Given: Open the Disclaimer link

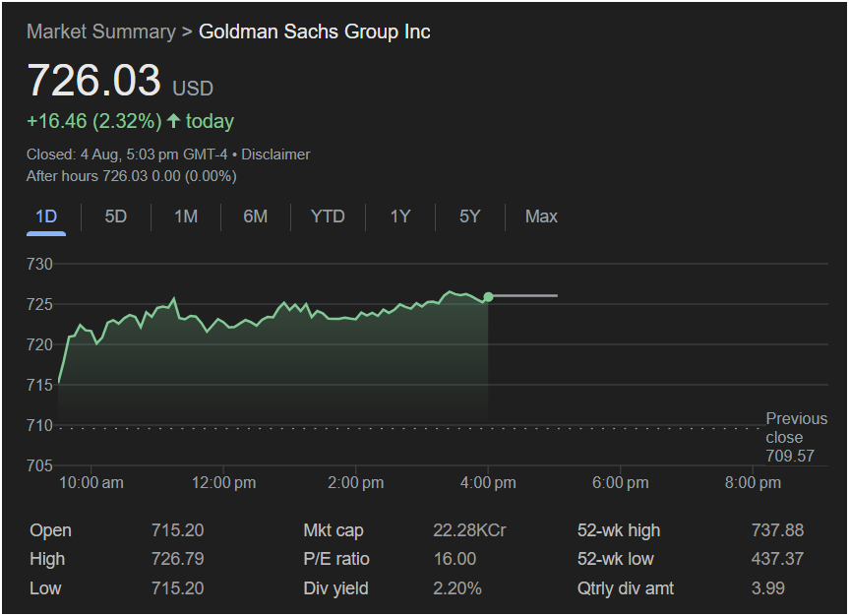Looking at the screenshot, I should (275, 154).
